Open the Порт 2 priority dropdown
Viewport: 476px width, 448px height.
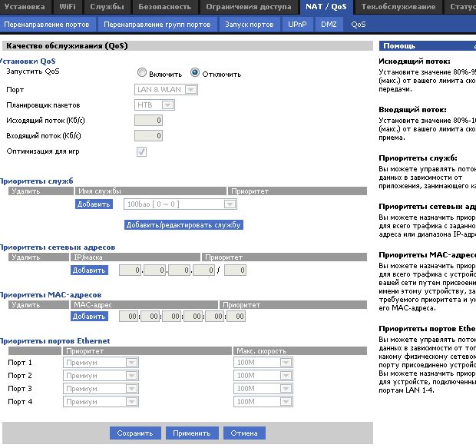101,376
